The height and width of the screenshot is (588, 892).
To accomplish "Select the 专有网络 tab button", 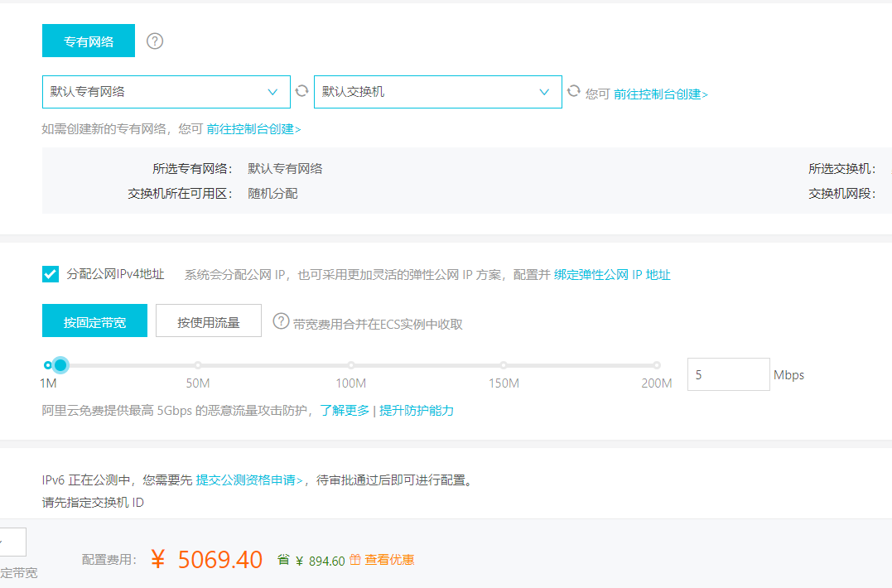I will [88, 41].
